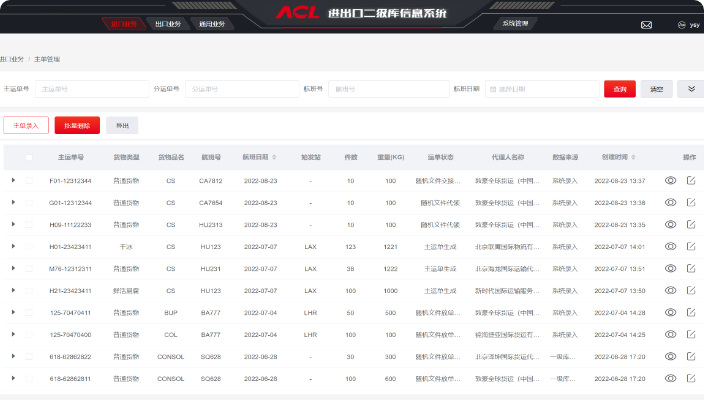Expand the row for F01-12312344

(x=13, y=181)
